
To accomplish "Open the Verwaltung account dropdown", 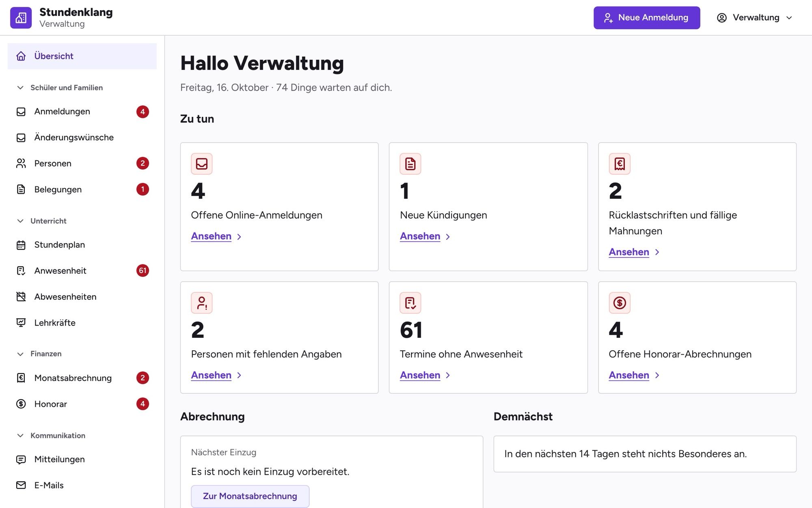I will click(x=755, y=17).
